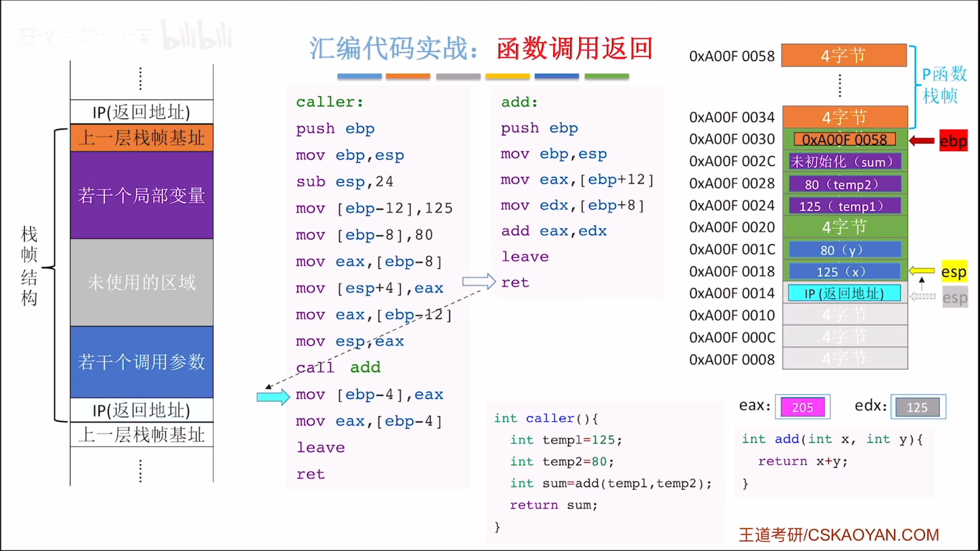Click the gray edx register value 125
This screenshot has height=551, width=980.
[x=917, y=407]
